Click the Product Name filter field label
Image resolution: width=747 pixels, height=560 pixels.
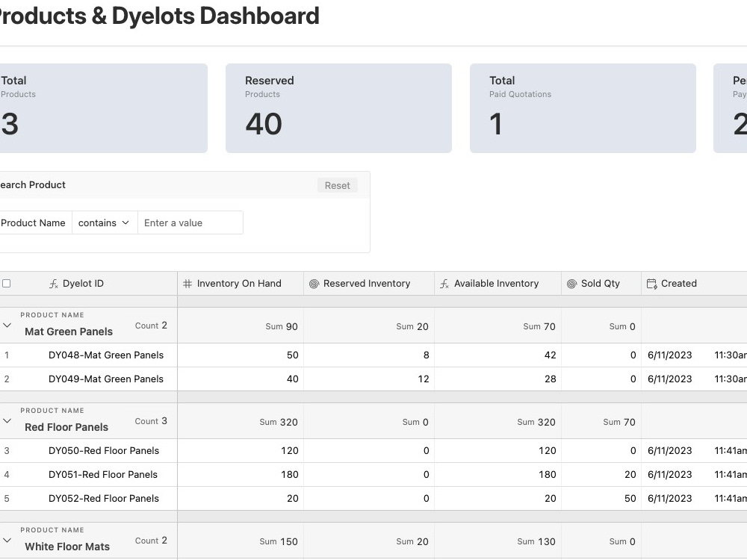33,223
